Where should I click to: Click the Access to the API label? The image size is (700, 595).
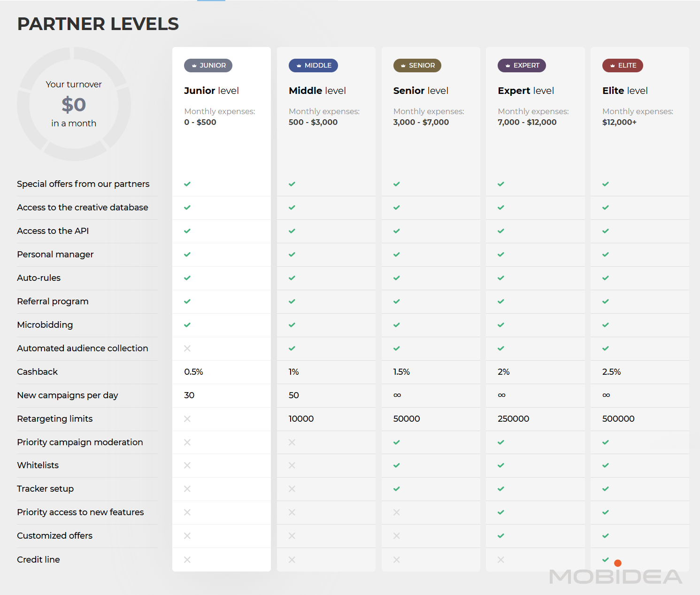coord(53,231)
